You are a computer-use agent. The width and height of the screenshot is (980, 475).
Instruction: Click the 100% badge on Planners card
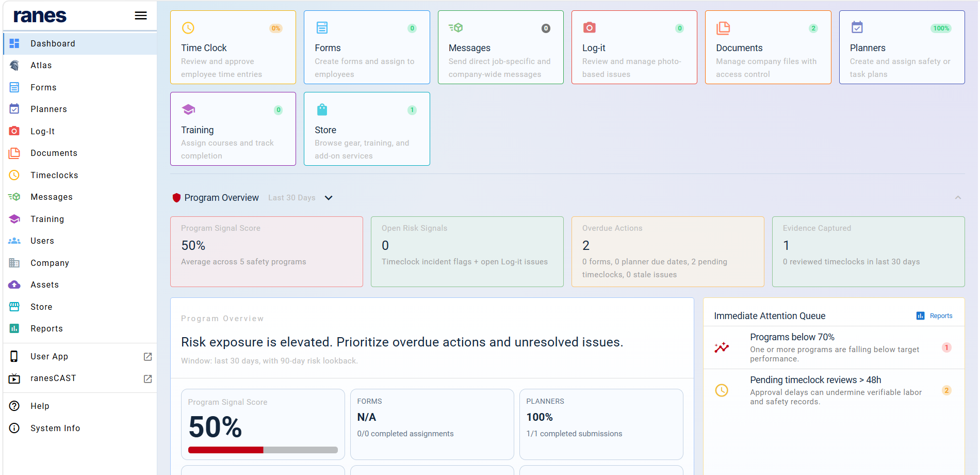pyautogui.click(x=941, y=28)
